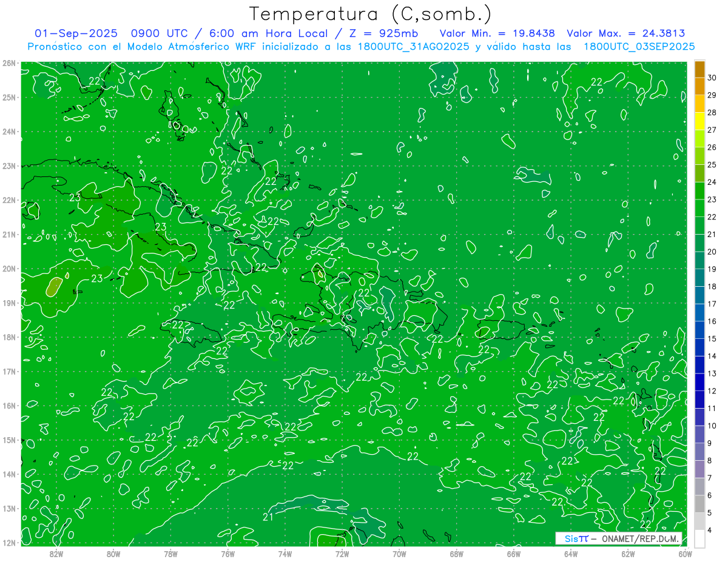Click the '12N' latitude axis label
The image size is (728, 562).
9,543
